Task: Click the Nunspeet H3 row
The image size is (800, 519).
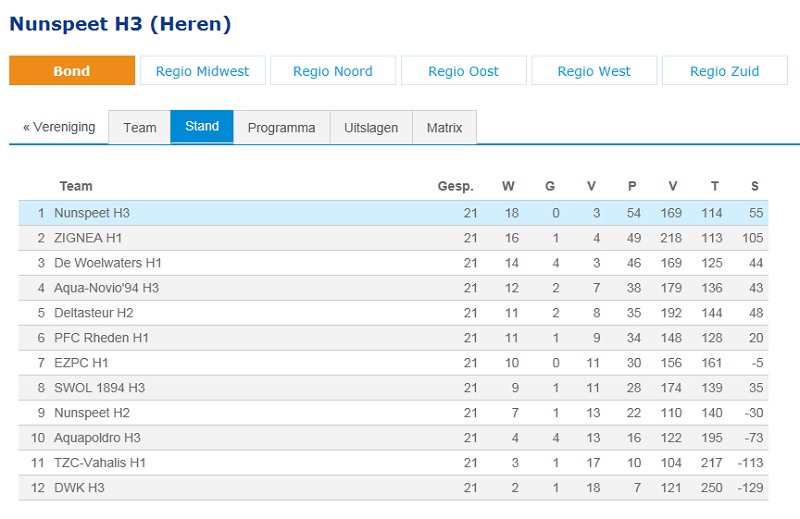Action: click(x=393, y=213)
